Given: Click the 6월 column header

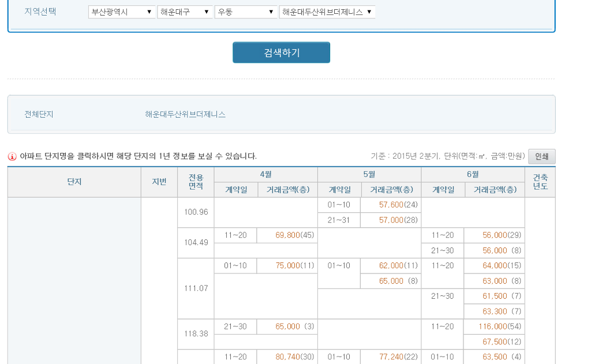Looking at the screenshot, I should (x=473, y=174).
